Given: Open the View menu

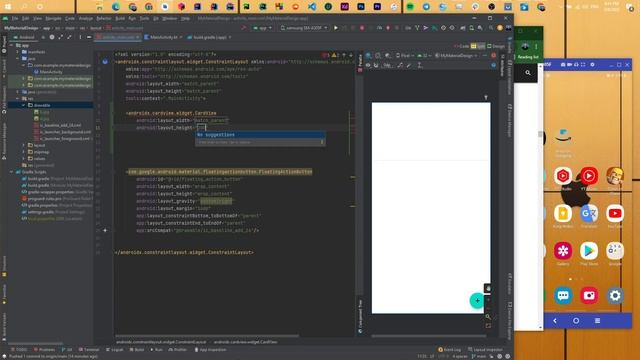Looking at the screenshot, I should pyautogui.click(x=37, y=19).
